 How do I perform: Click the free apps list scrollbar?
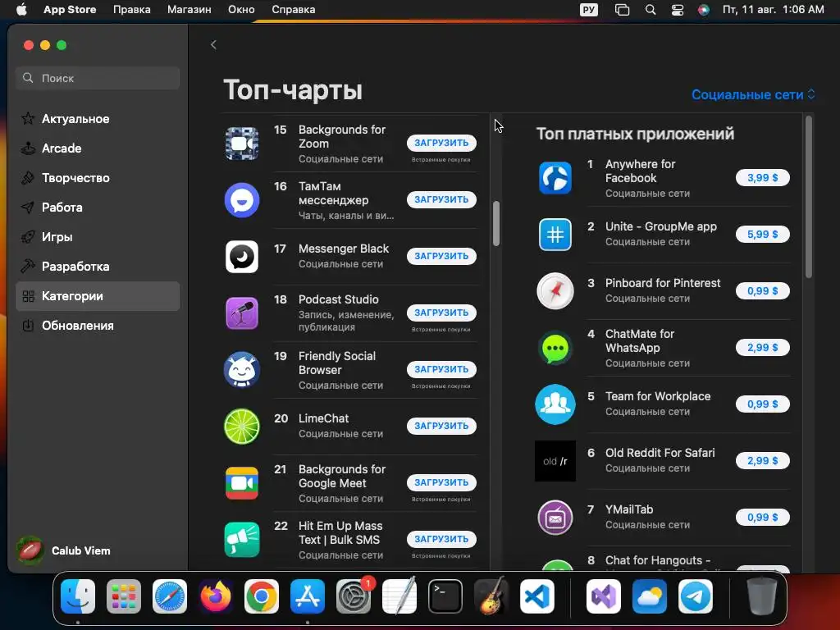click(x=496, y=223)
